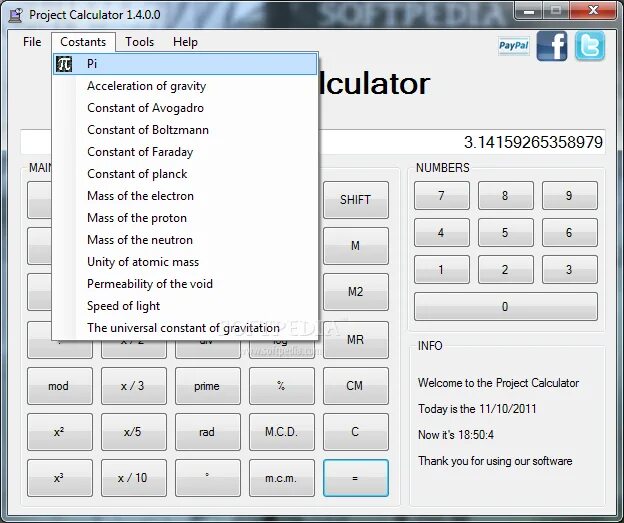Select Constant of Faraday
The height and width of the screenshot is (523, 624).
[185, 152]
